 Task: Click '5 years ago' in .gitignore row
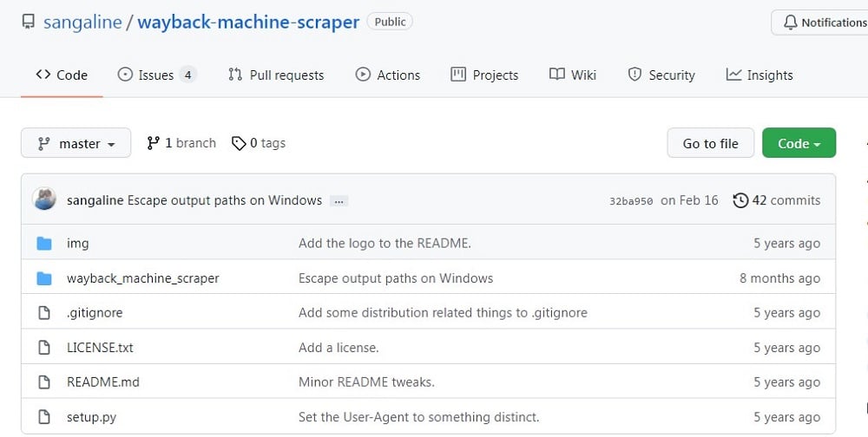click(786, 313)
